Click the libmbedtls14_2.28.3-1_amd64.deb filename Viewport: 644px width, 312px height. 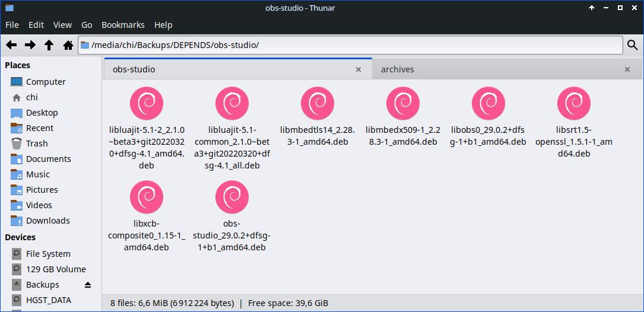pos(318,136)
